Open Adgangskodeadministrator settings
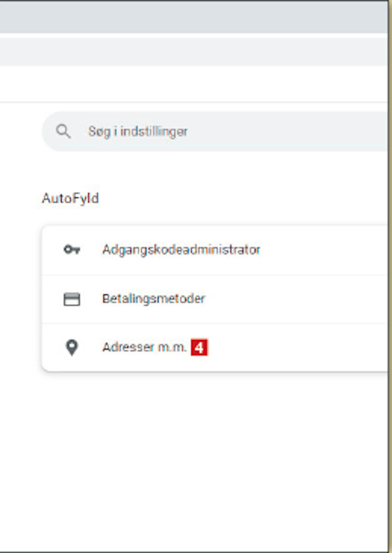The width and height of the screenshot is (392, 553). click(x=215, y=250)
